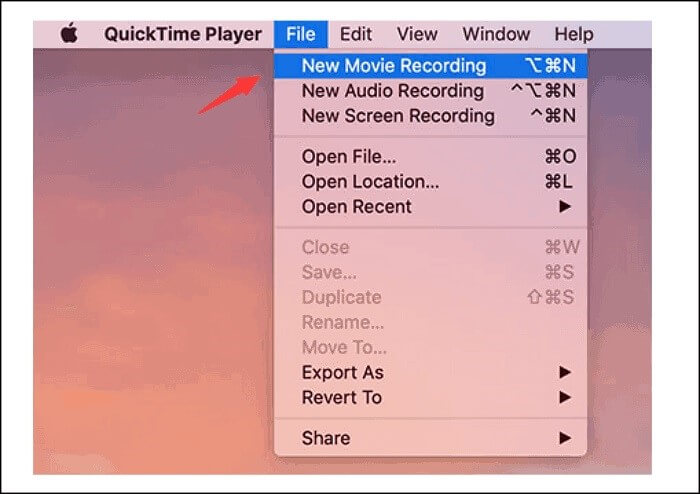Close the open File menu
The width and height of the screenshot is (700, 494).
point(300,34)
